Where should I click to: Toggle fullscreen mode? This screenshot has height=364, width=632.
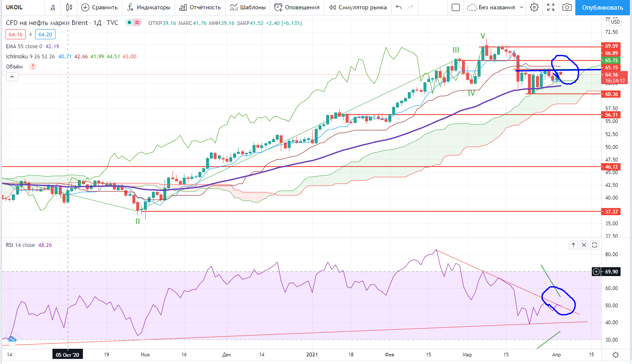click(x=551, y=7)
